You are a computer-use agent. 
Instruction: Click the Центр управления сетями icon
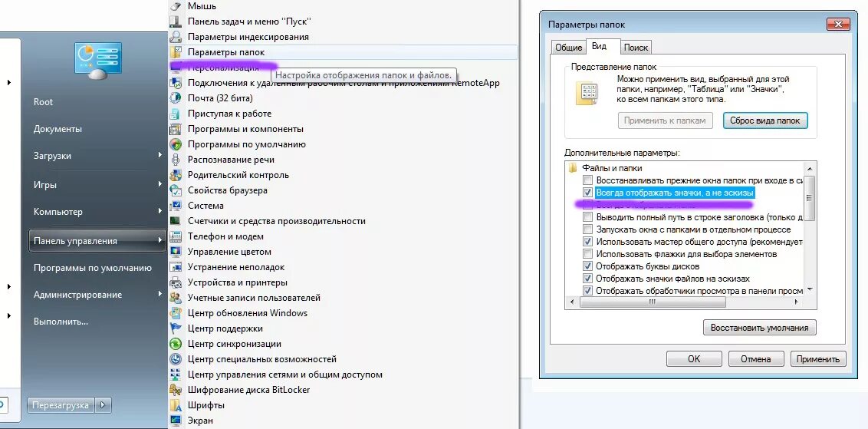[176, 375]
